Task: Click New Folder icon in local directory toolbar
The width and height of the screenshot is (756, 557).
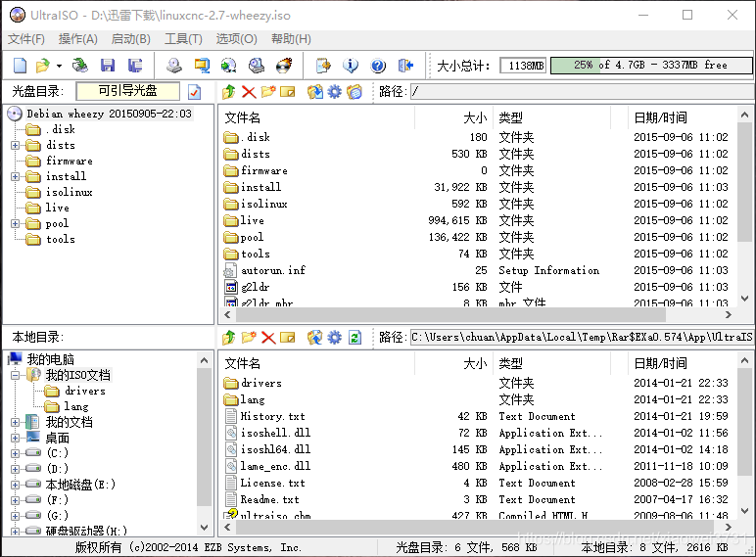Action: tap(249, 338)
